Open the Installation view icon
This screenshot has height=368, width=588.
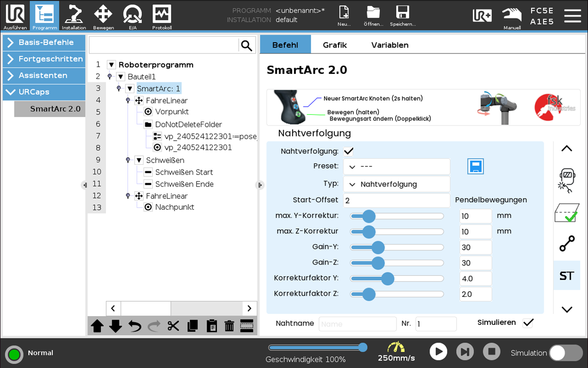point(73,16)
